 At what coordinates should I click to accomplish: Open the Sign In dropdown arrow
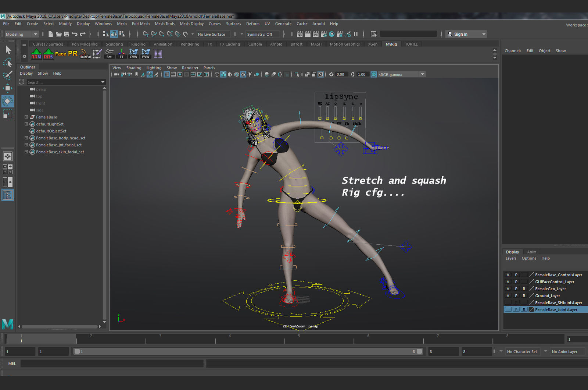coord(484,34)
